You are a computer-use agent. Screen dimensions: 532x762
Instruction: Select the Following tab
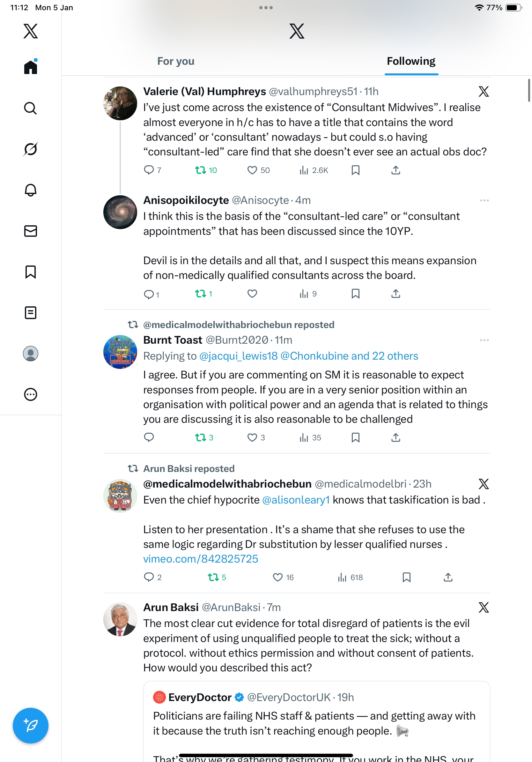pos(411,61)
